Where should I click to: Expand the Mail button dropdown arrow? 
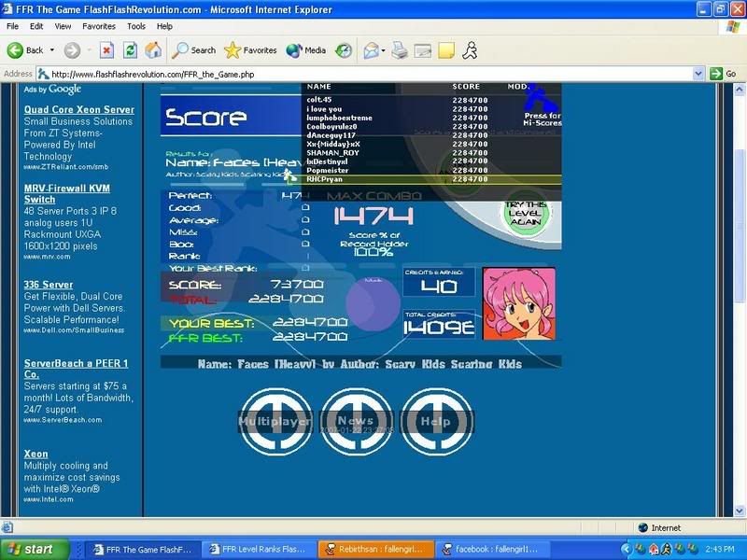click(x=382, y=50)
